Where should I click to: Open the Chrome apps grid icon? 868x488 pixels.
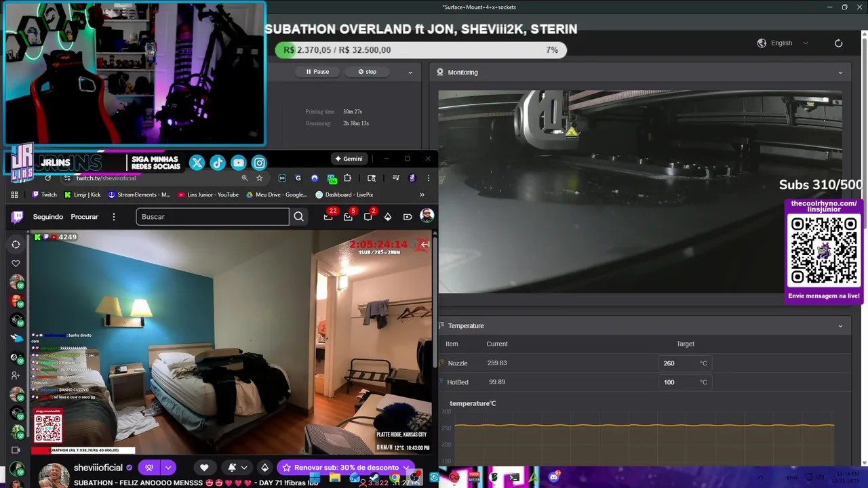pyautogui.click(x=14, y=195)
